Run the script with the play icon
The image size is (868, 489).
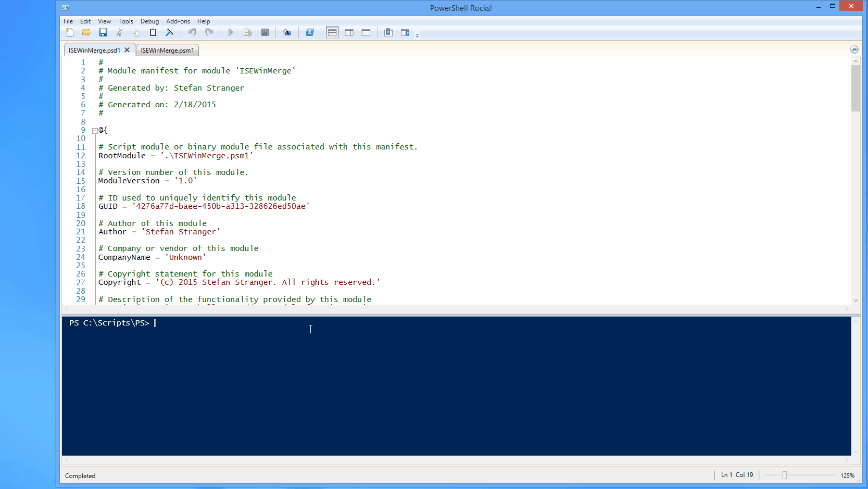(231, 32)
